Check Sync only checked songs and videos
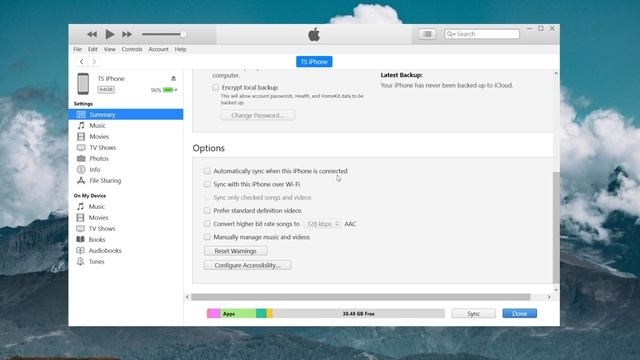640x360 pixels. pos(207,197)
